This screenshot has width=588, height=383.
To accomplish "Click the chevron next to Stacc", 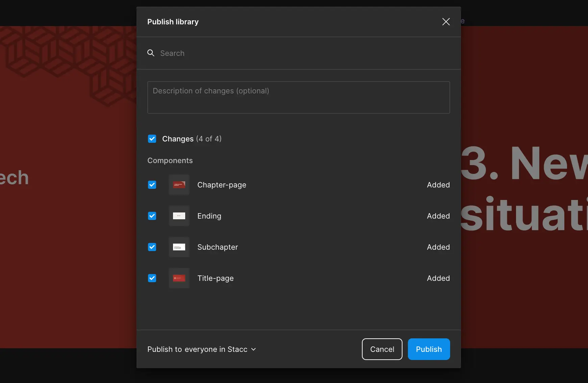I will pos(253,349).
